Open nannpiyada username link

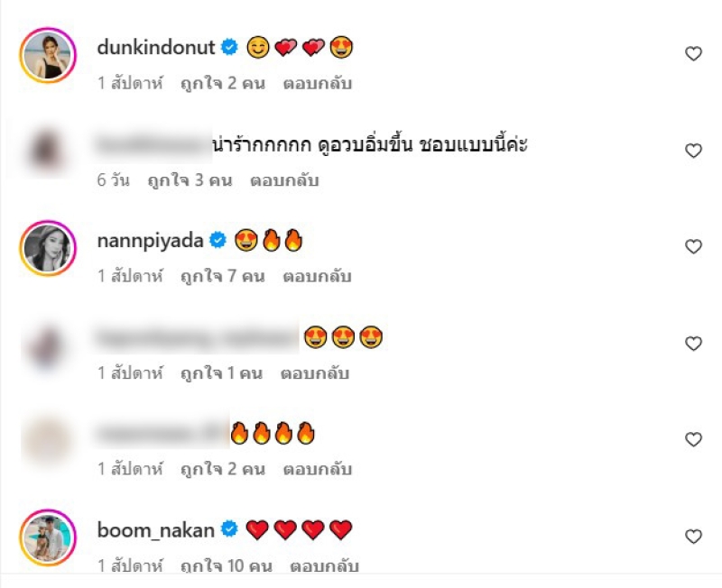150,241
